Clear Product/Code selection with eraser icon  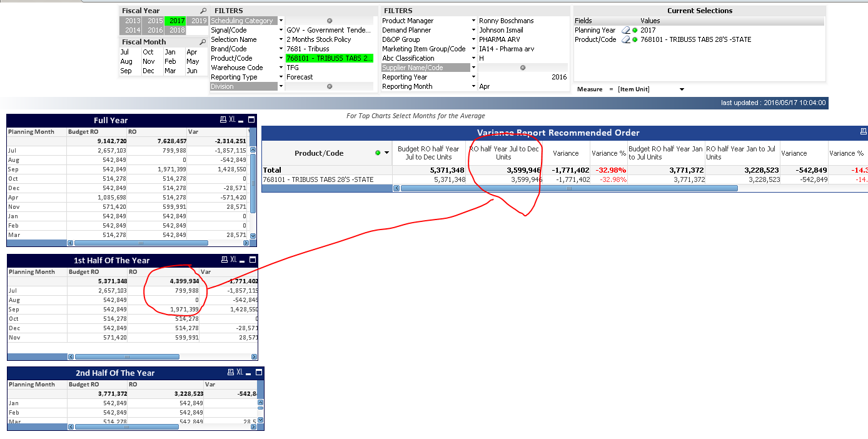[x=626, y=39]
